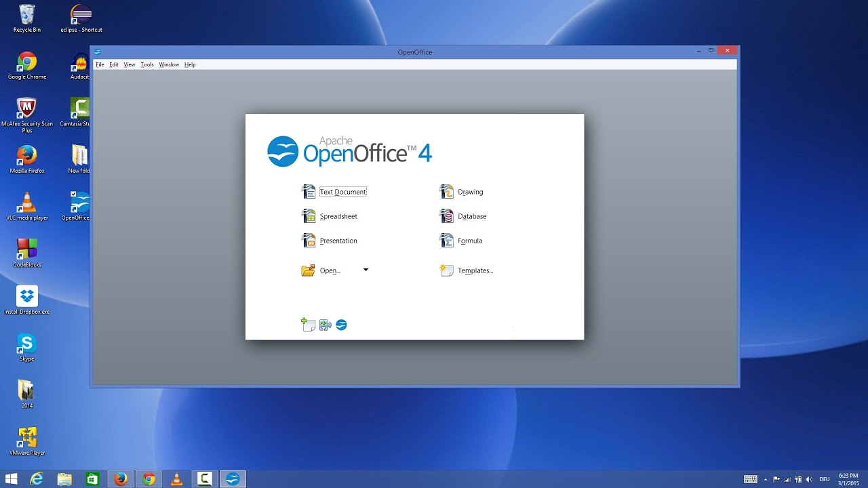The height and width of the screenshot is (488, 868).
Task: Click the DEU input language indicator
Action: coord(825,479)
